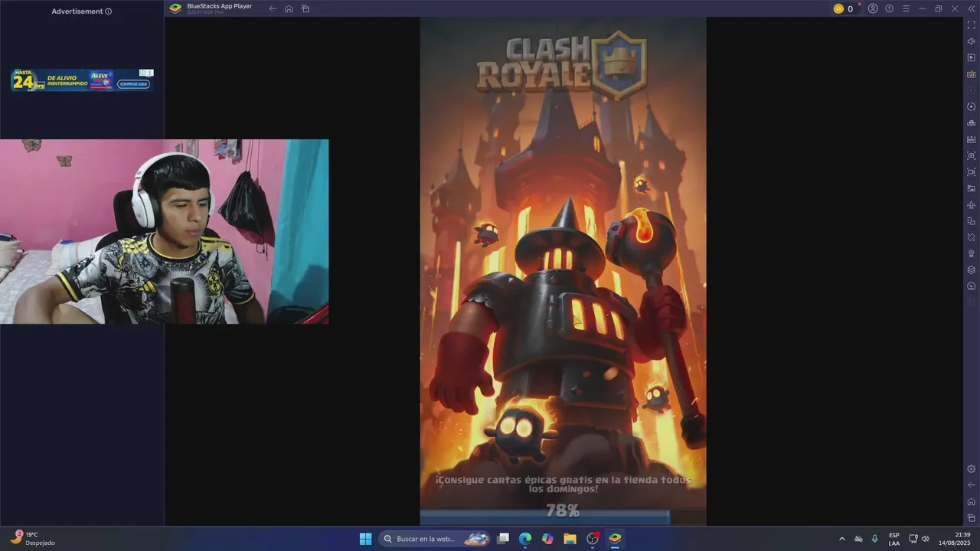Open the recent apps icon in title bar
Image resolution: width=980 pixels, height=551 pixels.
[x=305, y=8]
